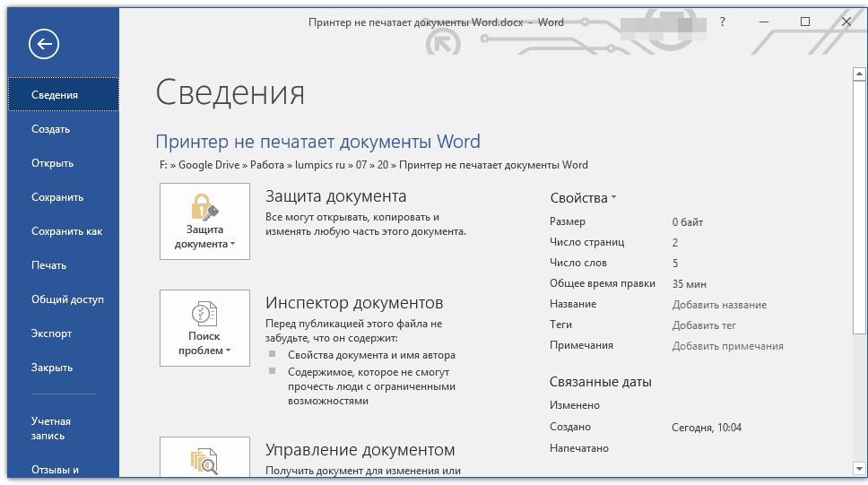Click the vertical scrollbar thumb
Viewport: 868px width, 485px height.
tap(859, 207)
